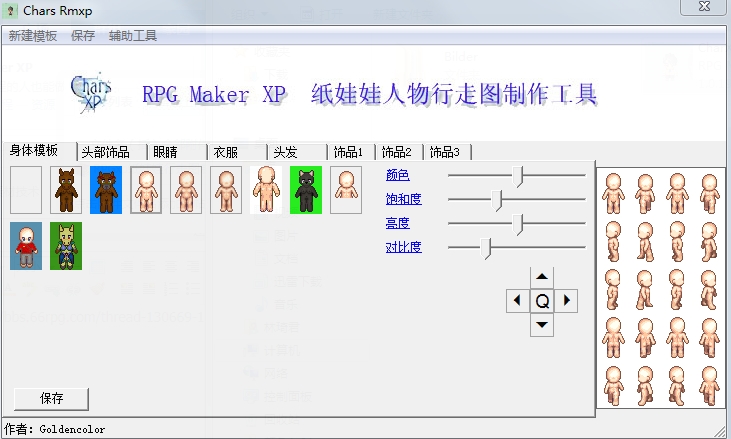The image size is (731, 439).
Task: Select the brown horse body template
Action: (x=66, y=190)
